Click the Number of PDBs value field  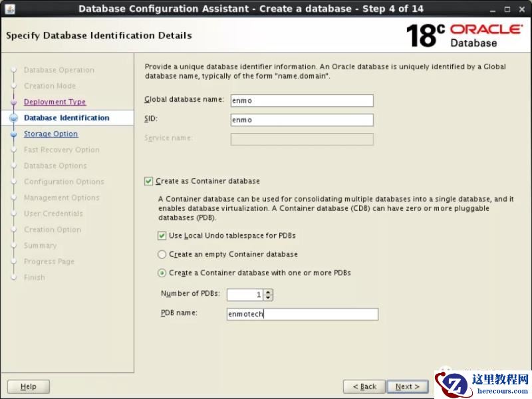click(245, 295)
